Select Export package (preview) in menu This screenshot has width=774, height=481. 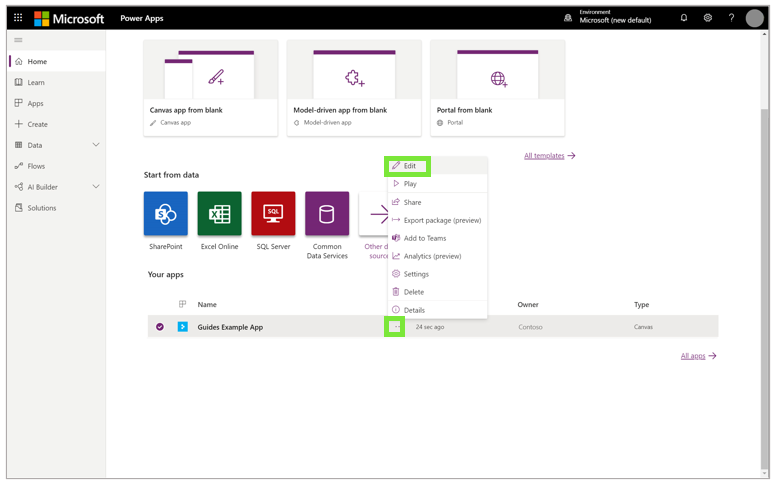(437, 220)
